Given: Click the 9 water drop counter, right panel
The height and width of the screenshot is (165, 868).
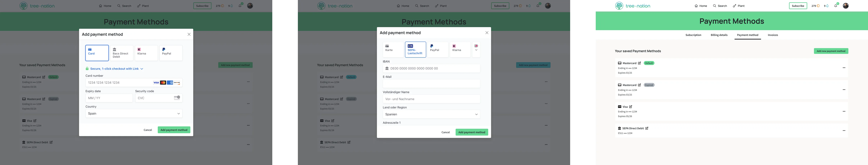Looking at the screenshot, I should [826, 6].
